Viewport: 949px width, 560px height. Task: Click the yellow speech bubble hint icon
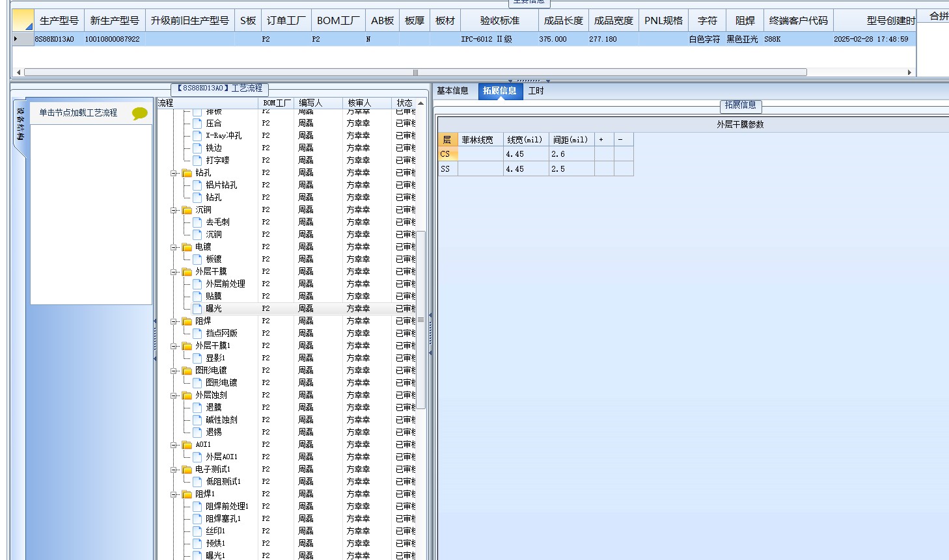(139, 113)
